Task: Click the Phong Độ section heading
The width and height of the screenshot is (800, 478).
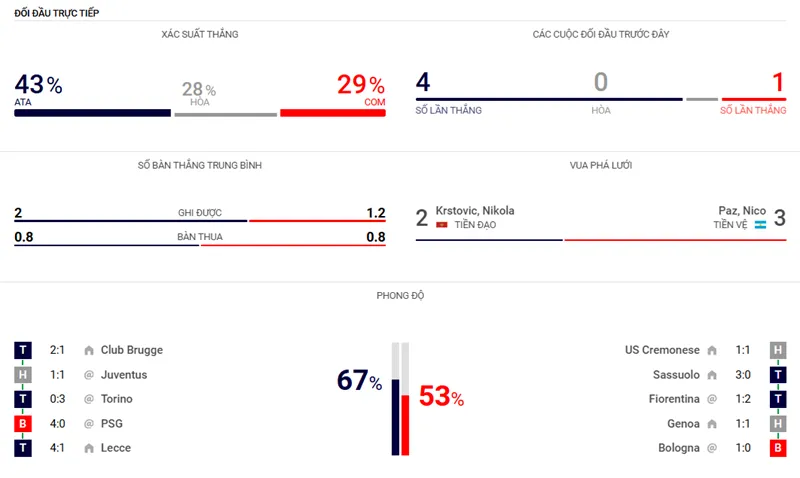Action: [399, 296]
